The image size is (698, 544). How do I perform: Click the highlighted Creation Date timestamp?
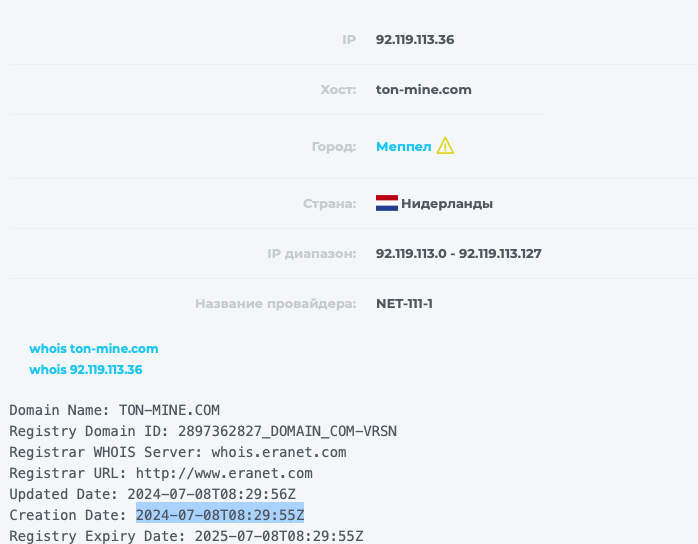220,515
